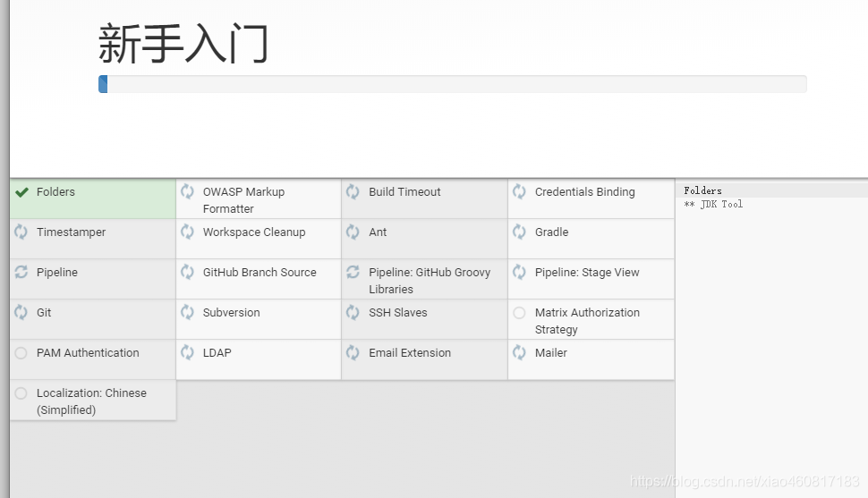The height and width of the screenshot is (498, 868).
Task: Select the Workspace Cleanup plugin label
Action: 254,232
